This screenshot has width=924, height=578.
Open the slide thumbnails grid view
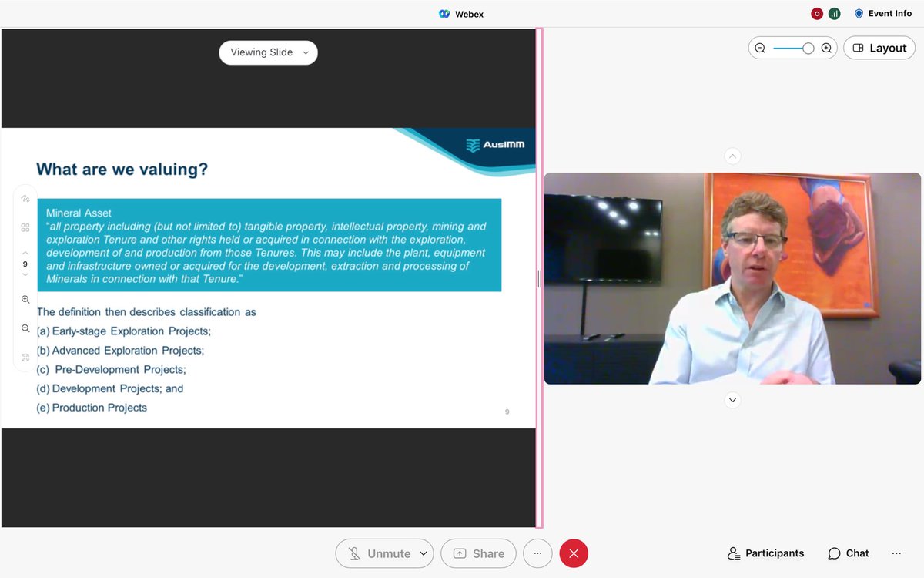click(x=25, y=227)
